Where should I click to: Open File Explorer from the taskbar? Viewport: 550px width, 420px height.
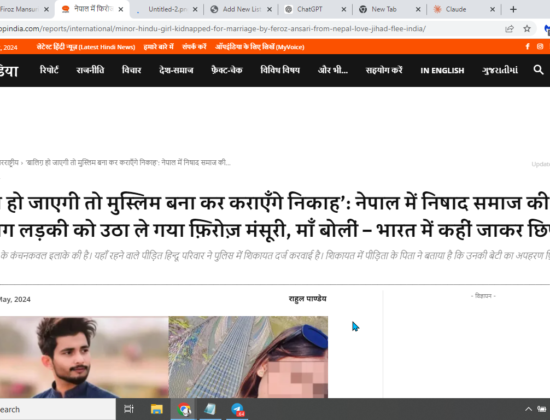(156, 409)
